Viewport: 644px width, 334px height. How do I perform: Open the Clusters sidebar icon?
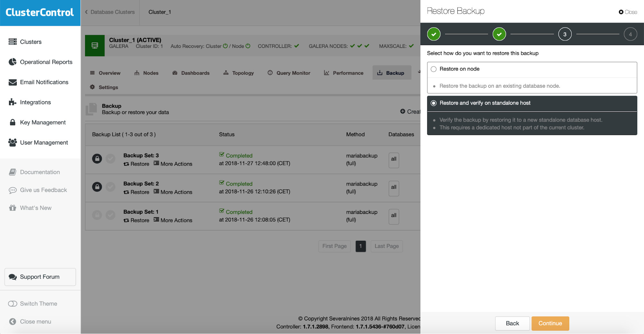pos(13,42)
